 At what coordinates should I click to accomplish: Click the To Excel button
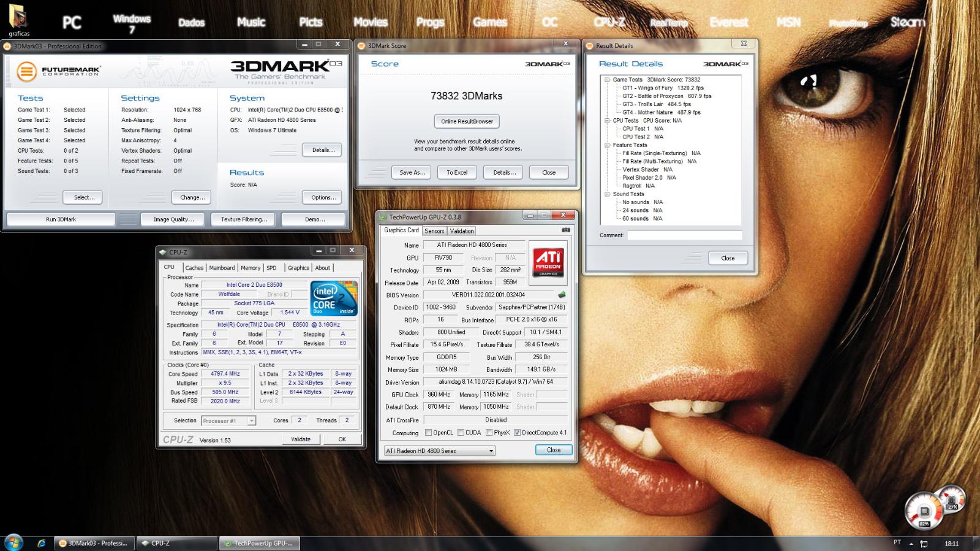coord(457,172)
